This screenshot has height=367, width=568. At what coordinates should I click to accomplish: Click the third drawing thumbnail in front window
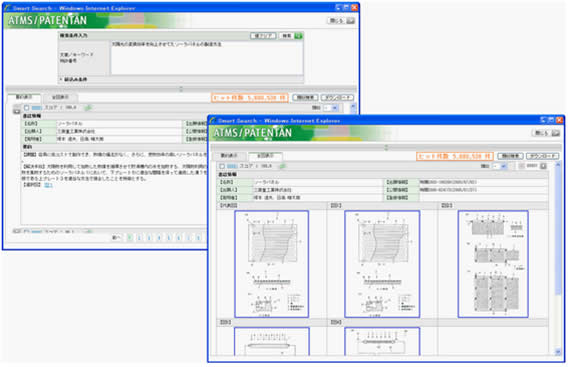point(493,264)
